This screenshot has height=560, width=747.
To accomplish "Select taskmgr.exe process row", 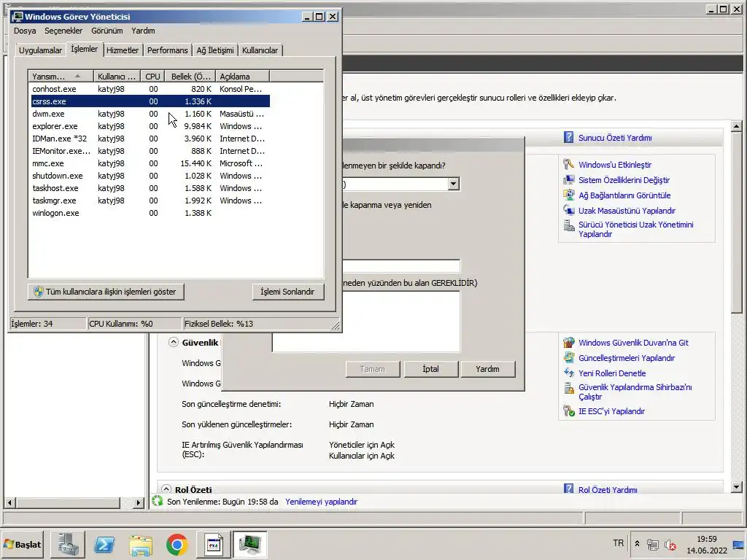I will coord(150,201).
